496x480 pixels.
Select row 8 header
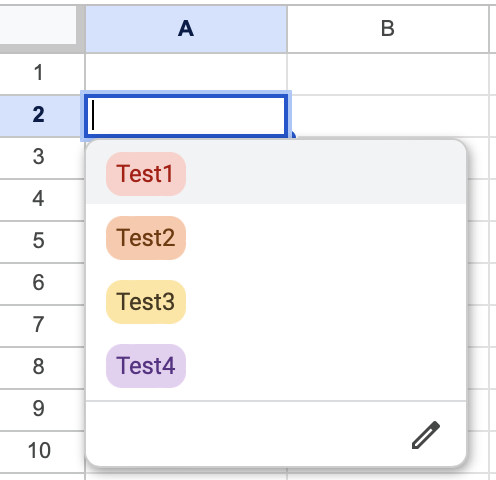tap(39, 368)
